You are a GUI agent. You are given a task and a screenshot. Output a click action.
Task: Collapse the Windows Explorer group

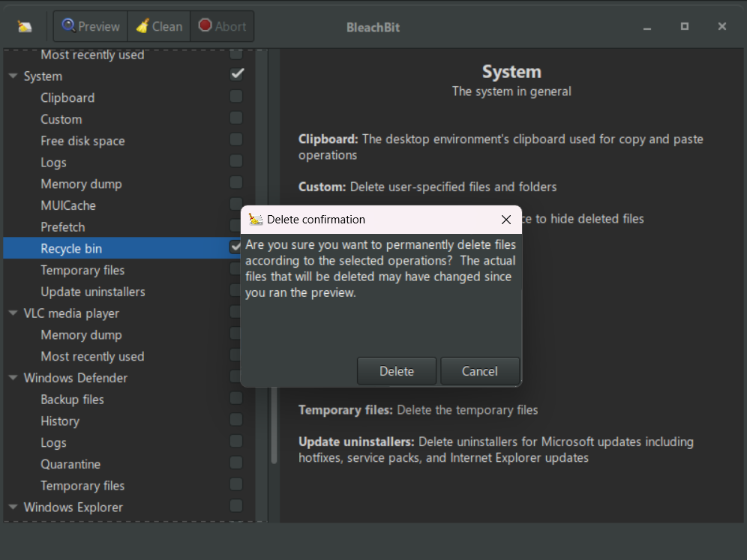13,507
